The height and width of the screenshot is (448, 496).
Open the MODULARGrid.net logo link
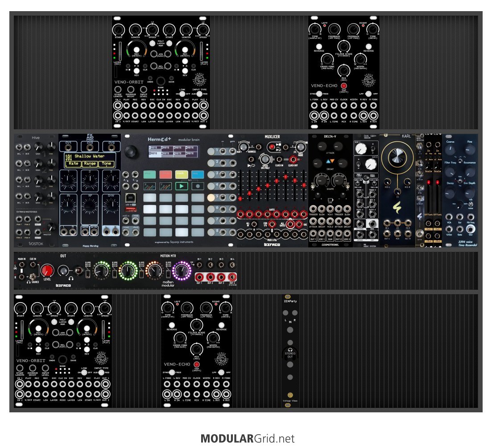tap(248, 439)
